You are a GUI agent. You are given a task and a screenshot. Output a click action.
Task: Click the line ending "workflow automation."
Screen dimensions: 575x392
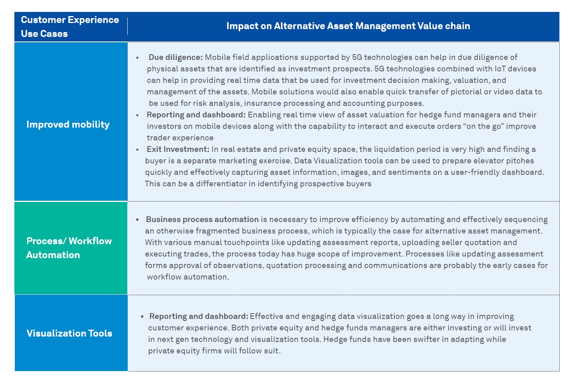click(188, 277)
